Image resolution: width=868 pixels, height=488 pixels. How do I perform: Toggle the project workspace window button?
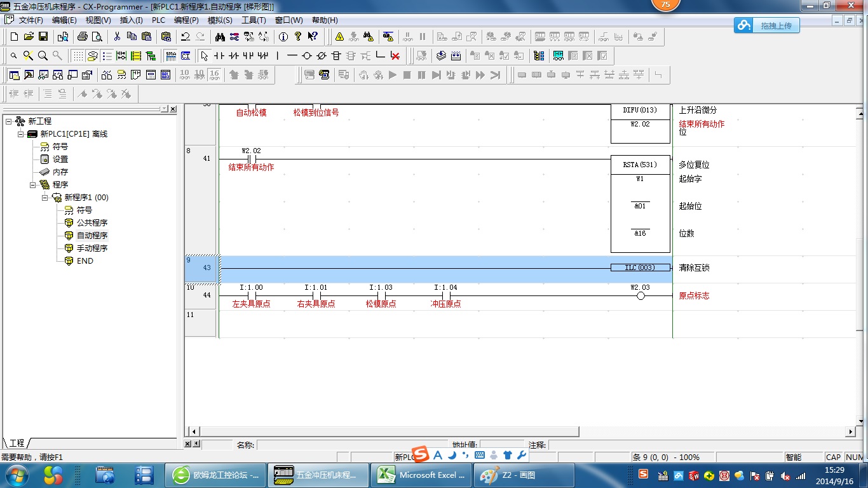point(14,75)
